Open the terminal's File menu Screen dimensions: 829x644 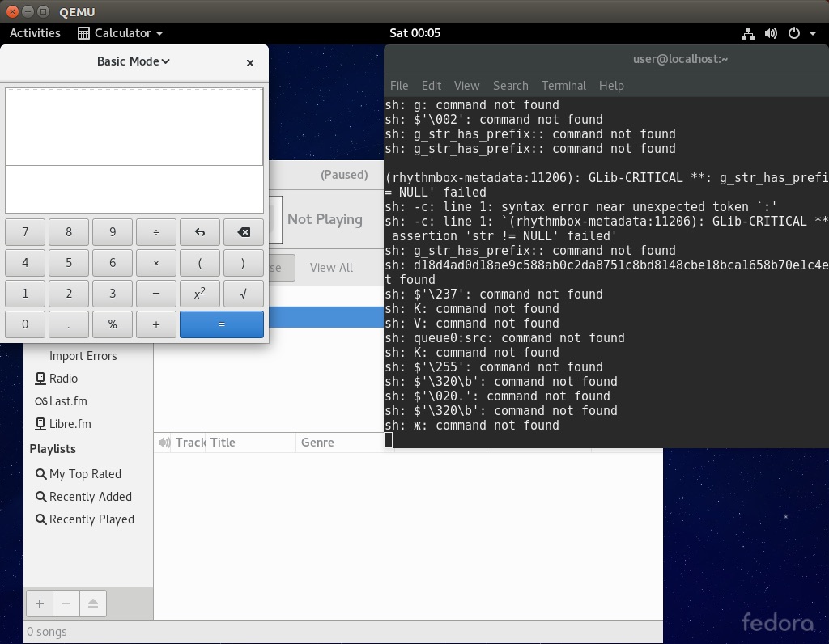point(398,86)
